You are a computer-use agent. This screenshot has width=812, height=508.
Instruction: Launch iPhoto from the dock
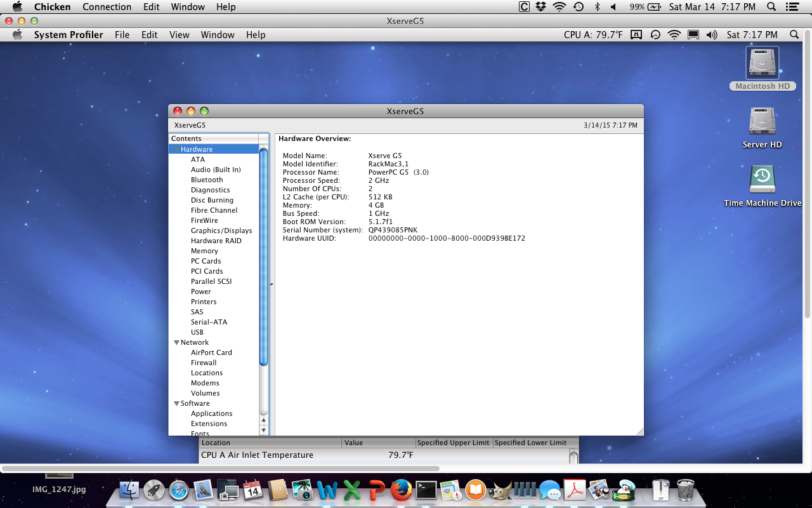tap(302, 490)
